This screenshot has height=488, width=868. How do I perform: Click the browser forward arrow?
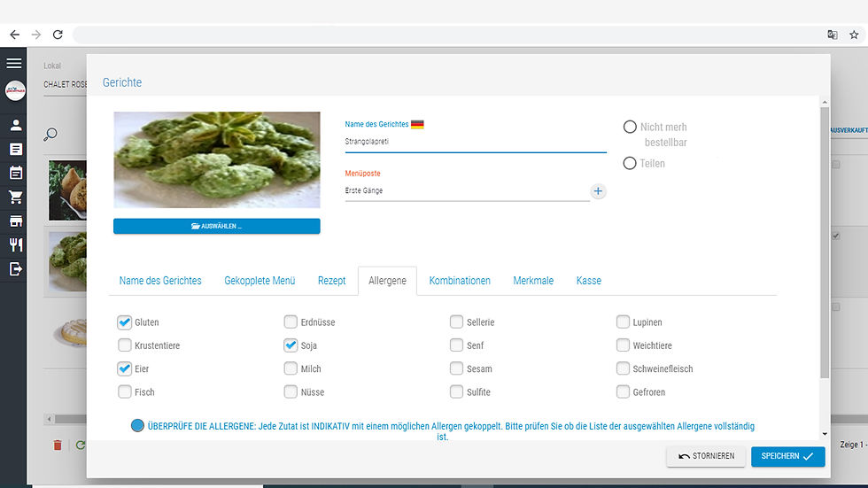click(x=36, y=35)
